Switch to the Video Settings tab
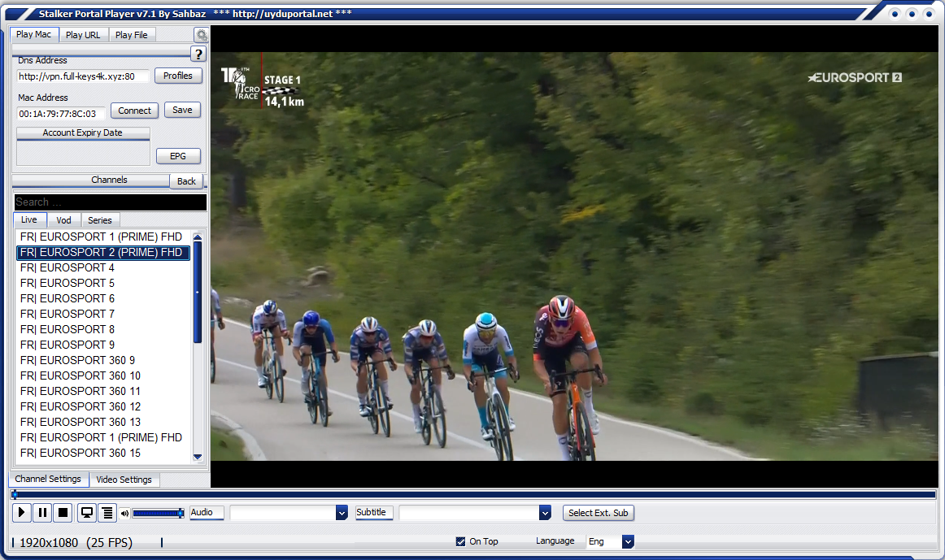945x560 pixels. (x=124, y=480)
